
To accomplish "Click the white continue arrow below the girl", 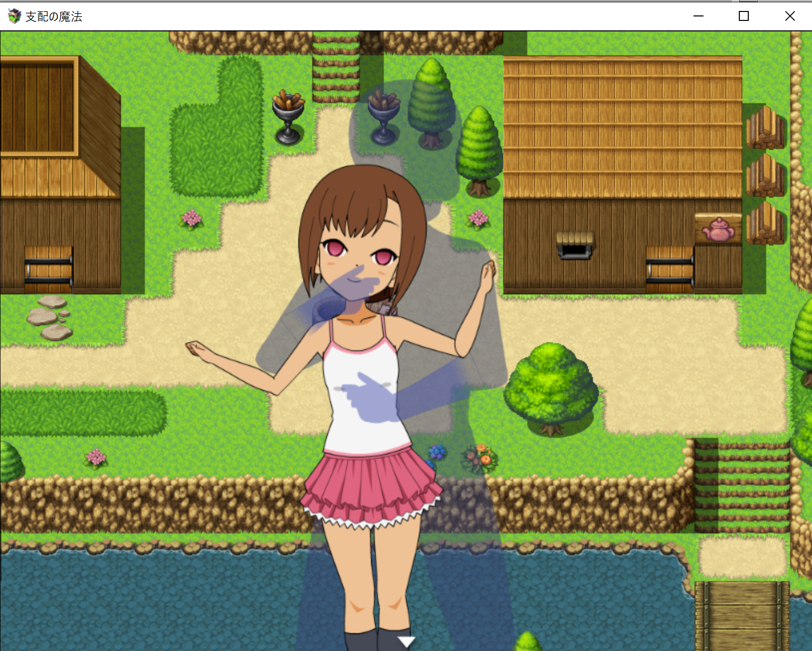I will 406,642.
